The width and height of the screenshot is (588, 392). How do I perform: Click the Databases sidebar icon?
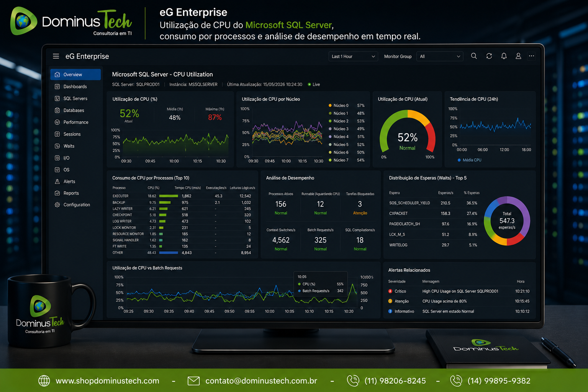[x=57, y=110]
